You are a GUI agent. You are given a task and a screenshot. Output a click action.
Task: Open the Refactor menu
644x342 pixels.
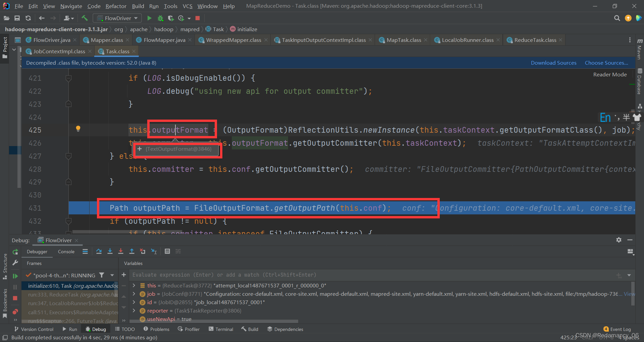click(x=116, y=6)
